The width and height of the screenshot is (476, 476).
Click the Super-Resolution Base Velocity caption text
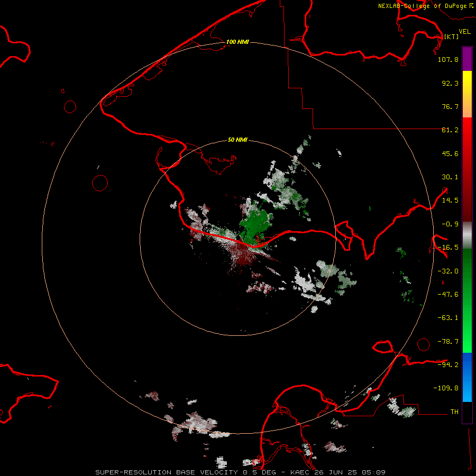tap(241, 472)
